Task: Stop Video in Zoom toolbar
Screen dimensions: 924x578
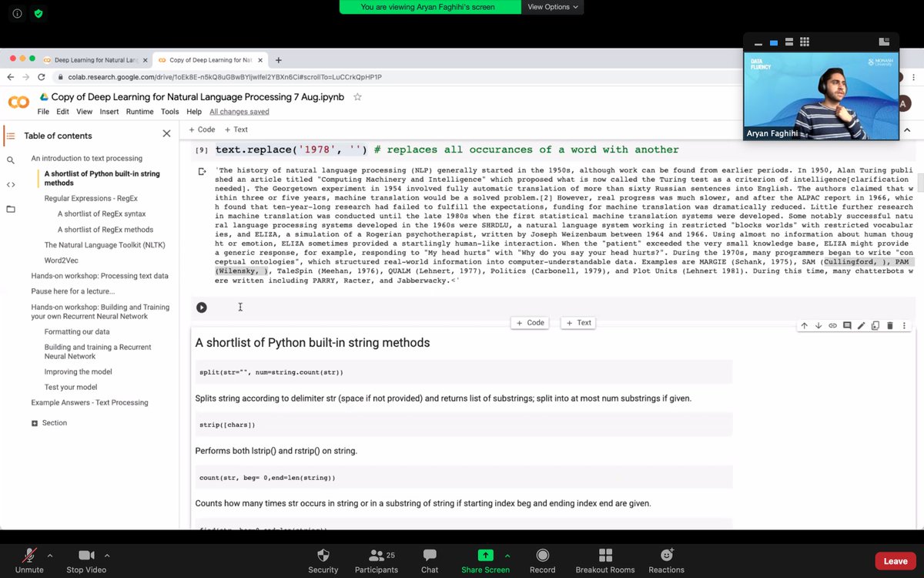Action: 85,560
